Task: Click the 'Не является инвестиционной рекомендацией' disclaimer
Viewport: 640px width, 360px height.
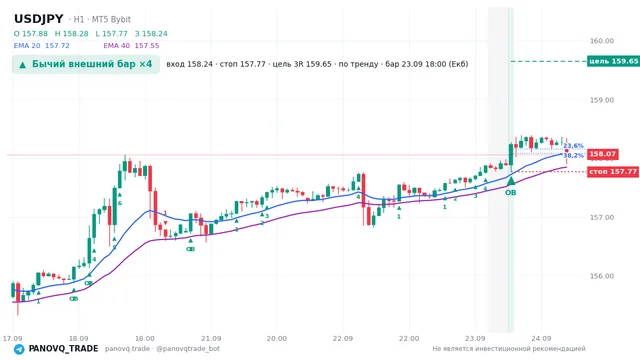Action: 509,349
